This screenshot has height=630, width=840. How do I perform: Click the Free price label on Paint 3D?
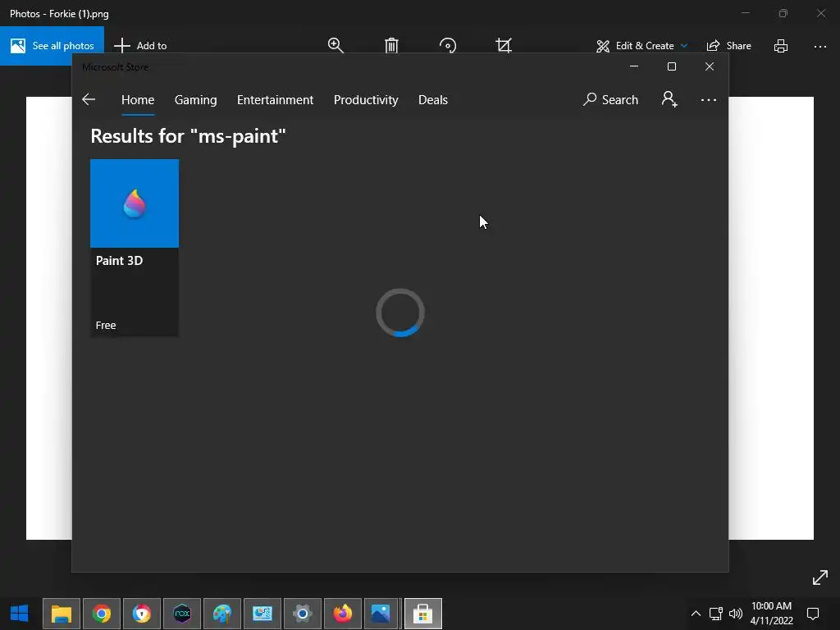[x=106, y=325]
